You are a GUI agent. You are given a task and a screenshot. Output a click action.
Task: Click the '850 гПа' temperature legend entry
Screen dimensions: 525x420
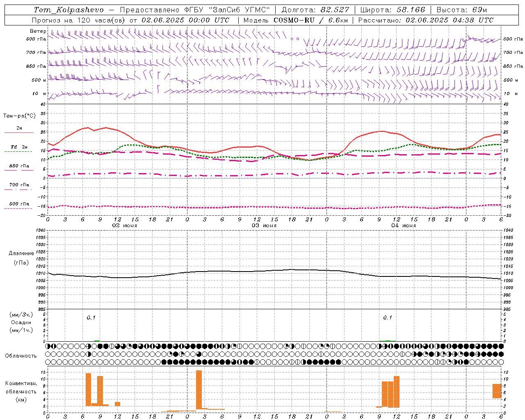[x=19, y=166]
